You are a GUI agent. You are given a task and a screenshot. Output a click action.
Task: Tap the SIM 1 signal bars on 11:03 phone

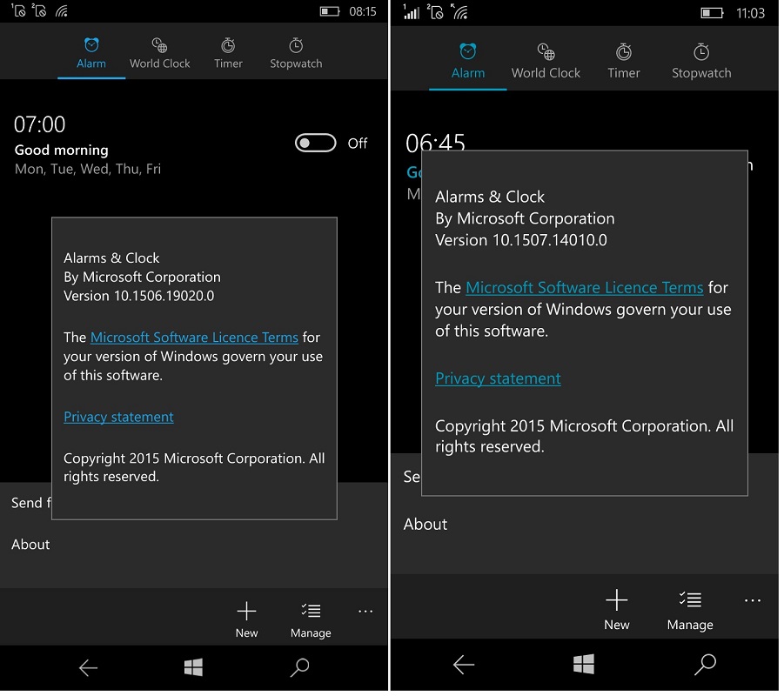tap(411, 12)
